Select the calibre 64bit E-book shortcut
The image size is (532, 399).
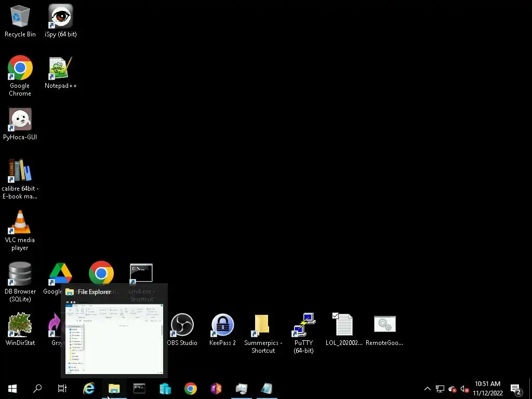coord(20,179)
